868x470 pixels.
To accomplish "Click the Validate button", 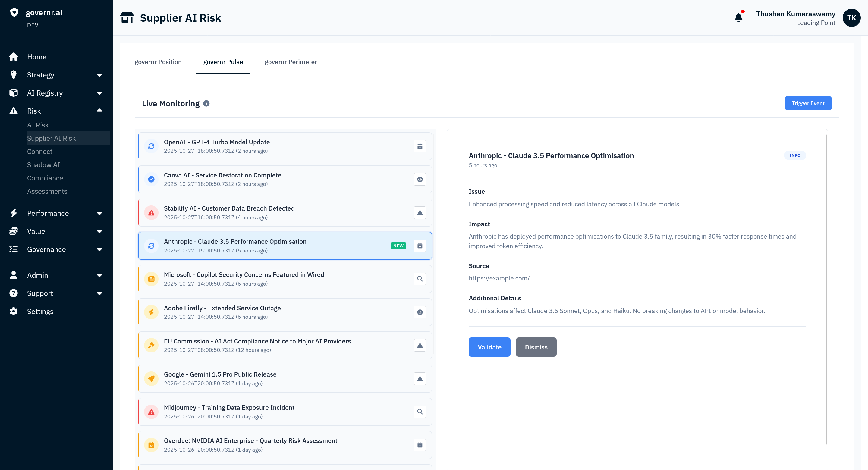I will pyautogui.click(x=489, y=347).
